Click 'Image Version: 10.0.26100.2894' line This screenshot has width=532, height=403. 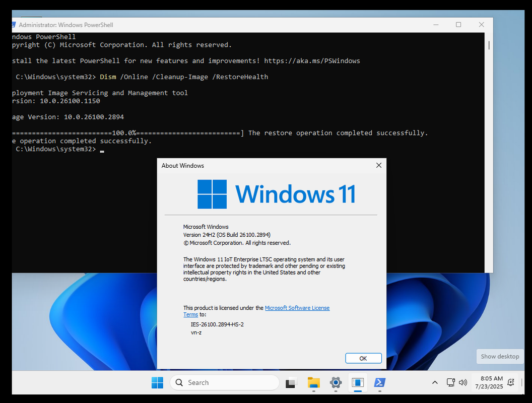click(68, 117)
